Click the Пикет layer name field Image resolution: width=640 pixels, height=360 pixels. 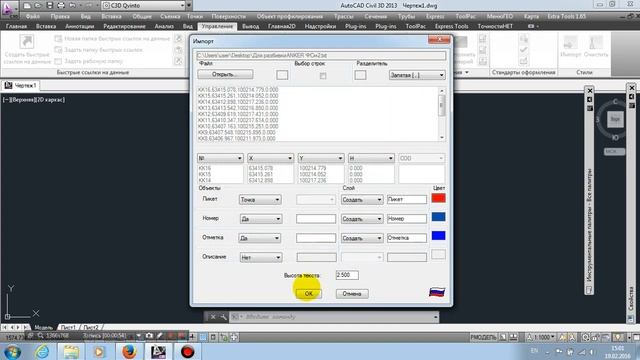(407, 199)
